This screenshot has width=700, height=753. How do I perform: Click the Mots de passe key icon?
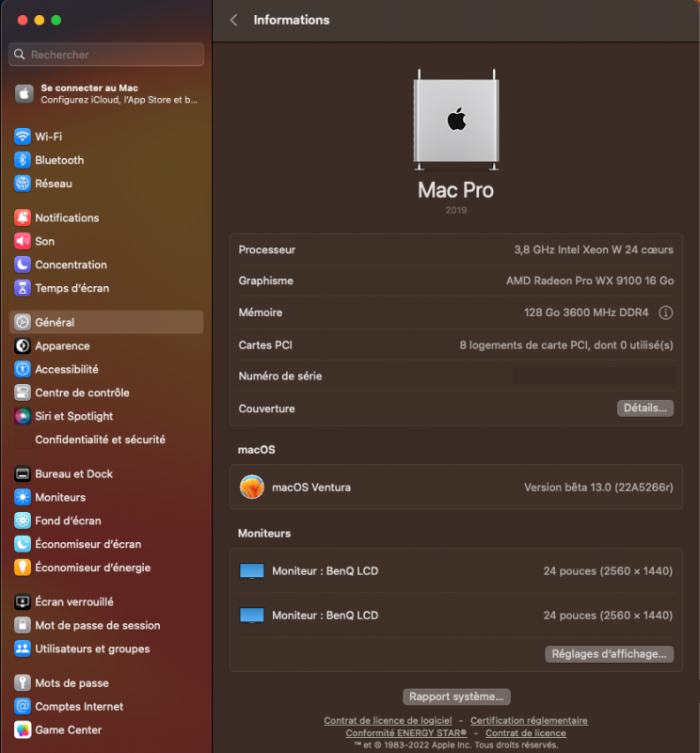(x=23, y=683)
